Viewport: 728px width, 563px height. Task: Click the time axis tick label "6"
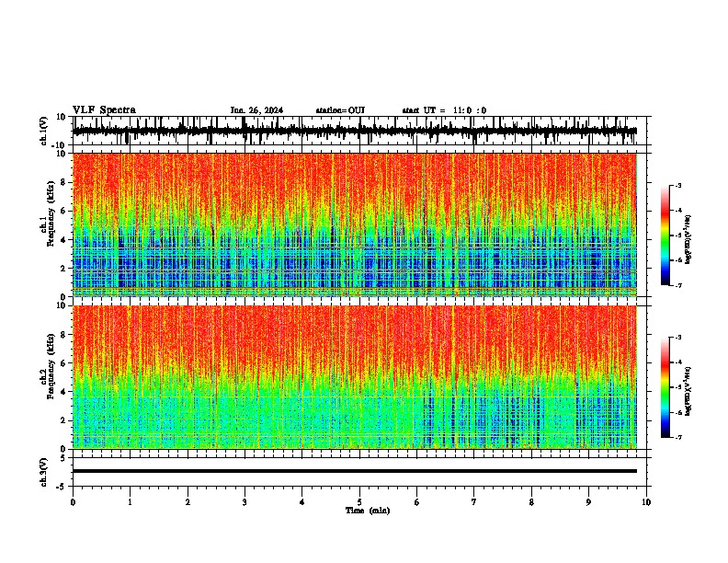pyautogui.click(x=416, y=502)
